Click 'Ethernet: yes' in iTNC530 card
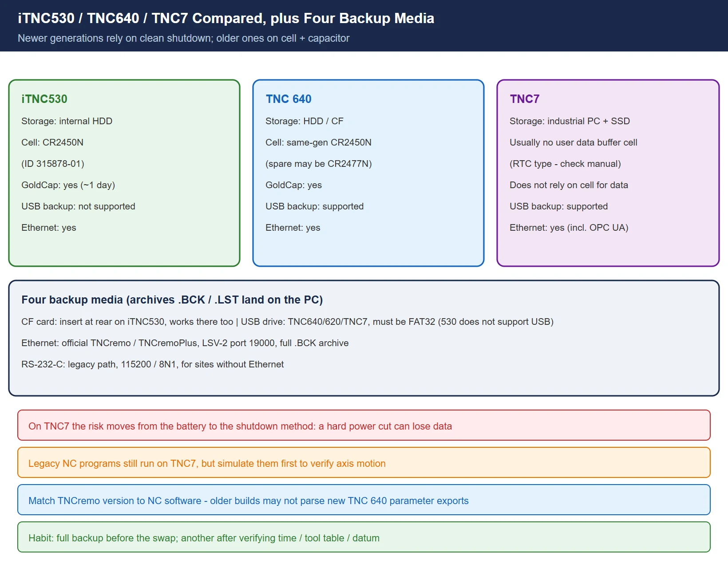 (x=49, y=228)
